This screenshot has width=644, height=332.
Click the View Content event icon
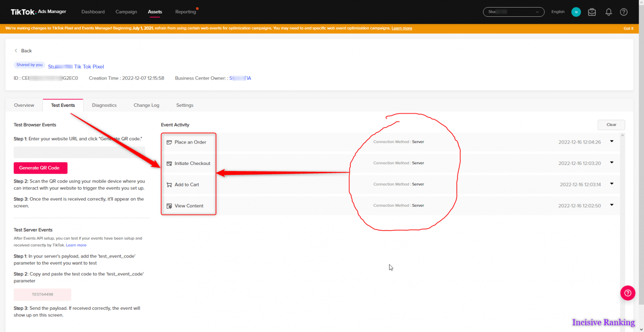click(169, 206)
